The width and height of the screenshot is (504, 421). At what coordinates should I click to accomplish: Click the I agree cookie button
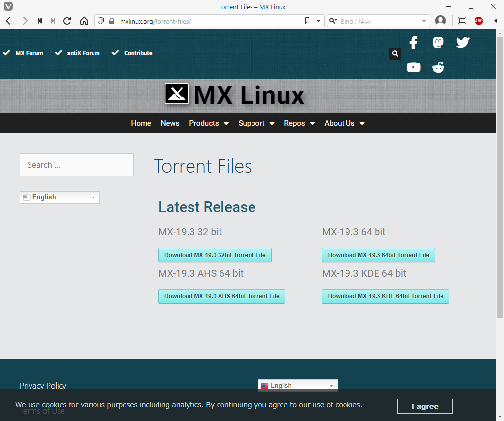tap(425, 406)
